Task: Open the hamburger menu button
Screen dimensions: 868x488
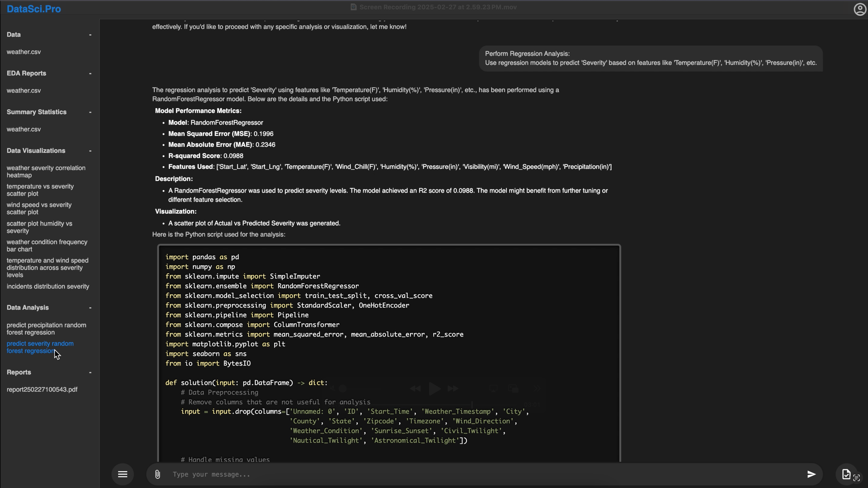Action: (x=123, y=474)
